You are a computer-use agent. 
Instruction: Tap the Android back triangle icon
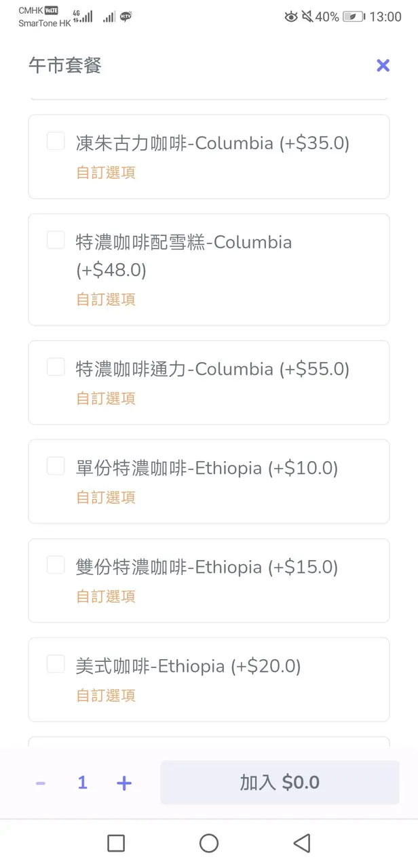tap(301, 843)
